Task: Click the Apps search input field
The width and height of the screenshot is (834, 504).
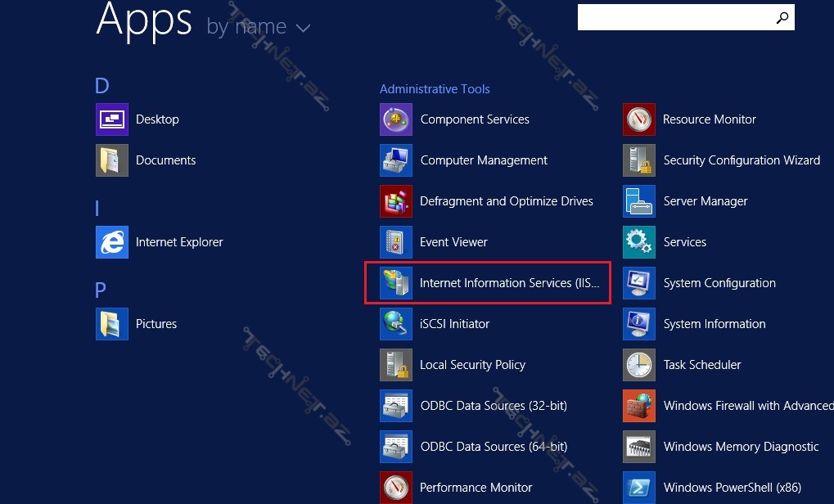Action: [x=674, y=17]
